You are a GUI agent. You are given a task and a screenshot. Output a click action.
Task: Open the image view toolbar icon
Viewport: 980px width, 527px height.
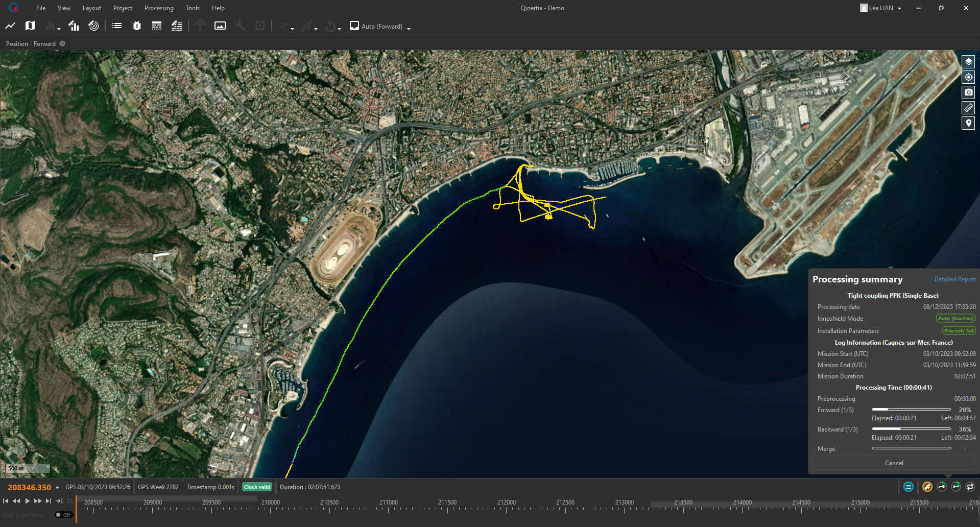point(220,26)
